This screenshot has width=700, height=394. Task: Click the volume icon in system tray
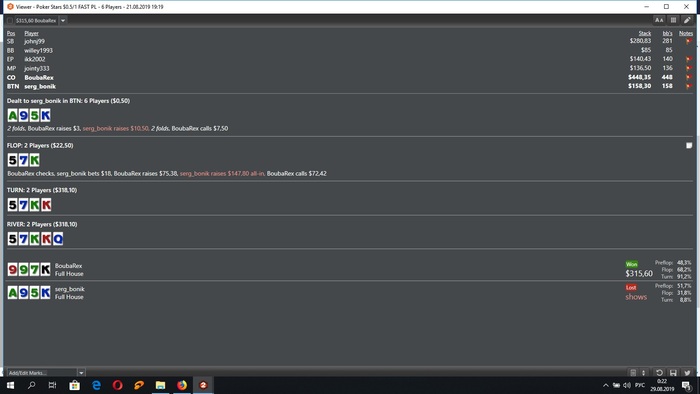point(627,385)
